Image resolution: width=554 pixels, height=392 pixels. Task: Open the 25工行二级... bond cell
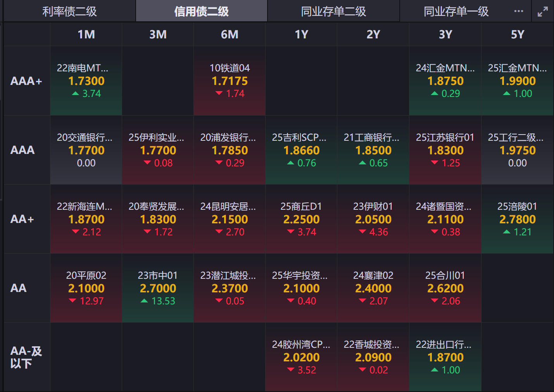(x=518, y=150)
